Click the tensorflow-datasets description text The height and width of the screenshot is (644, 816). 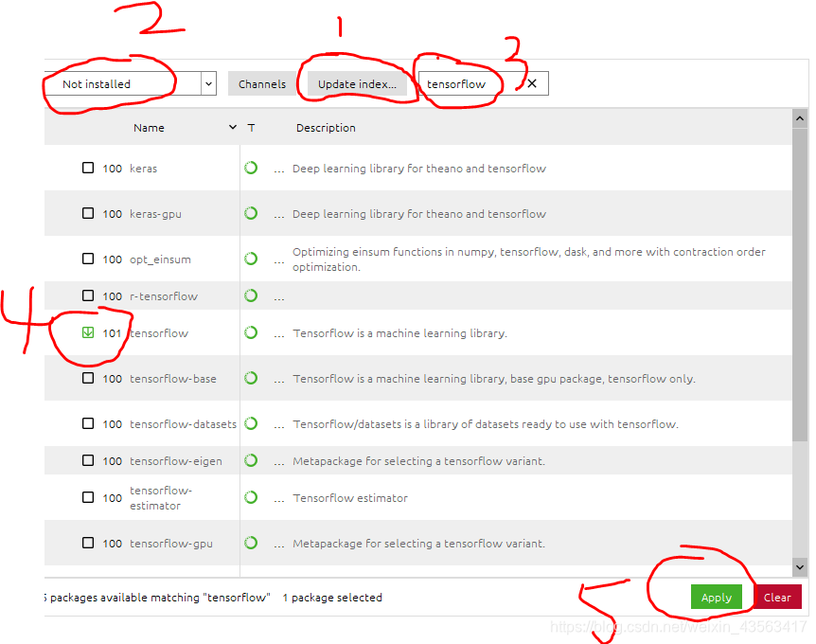(x=486, y=423)
